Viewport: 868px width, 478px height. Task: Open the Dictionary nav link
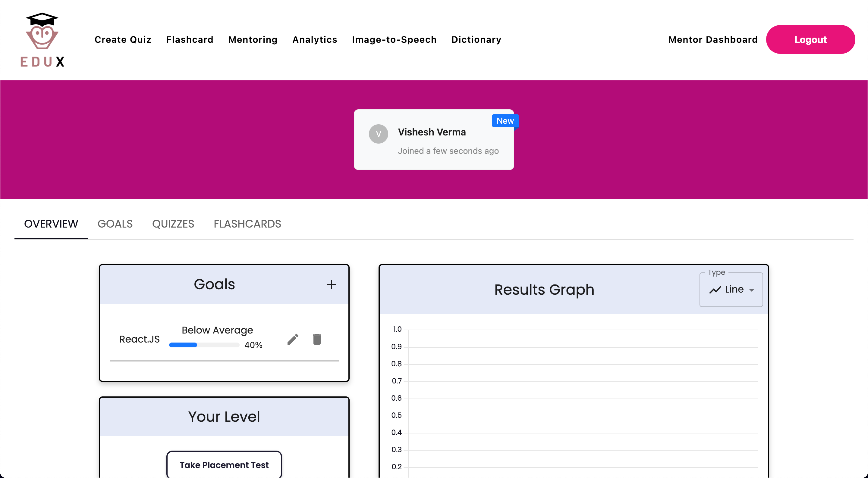[476, 40]
